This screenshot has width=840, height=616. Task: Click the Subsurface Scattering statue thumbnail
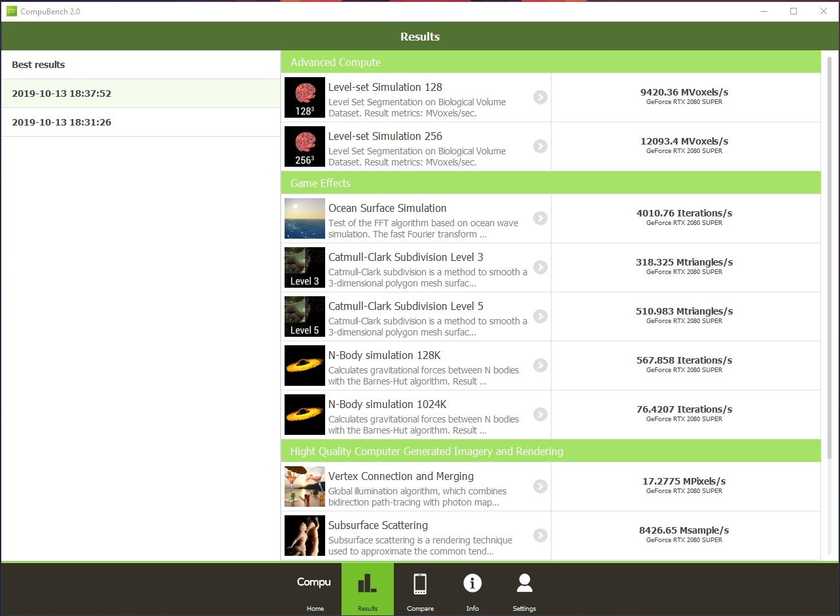[x=305, y=536]
